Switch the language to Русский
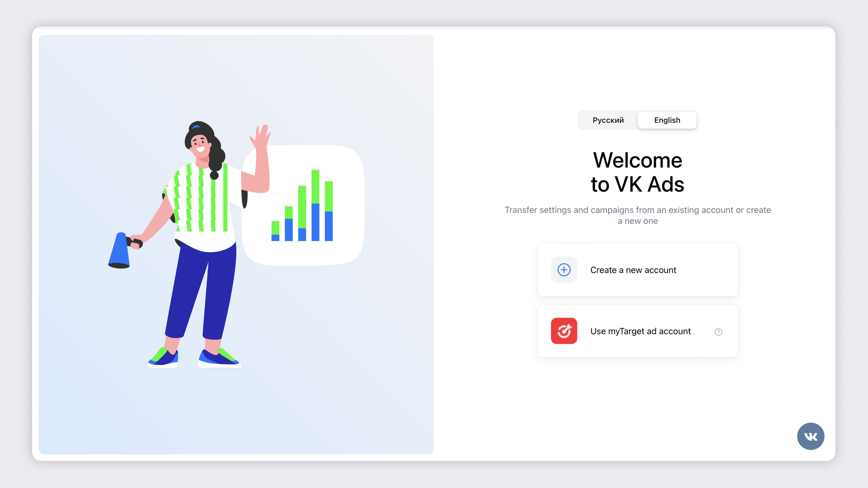The image size is (868, 488). click(608, 120)
